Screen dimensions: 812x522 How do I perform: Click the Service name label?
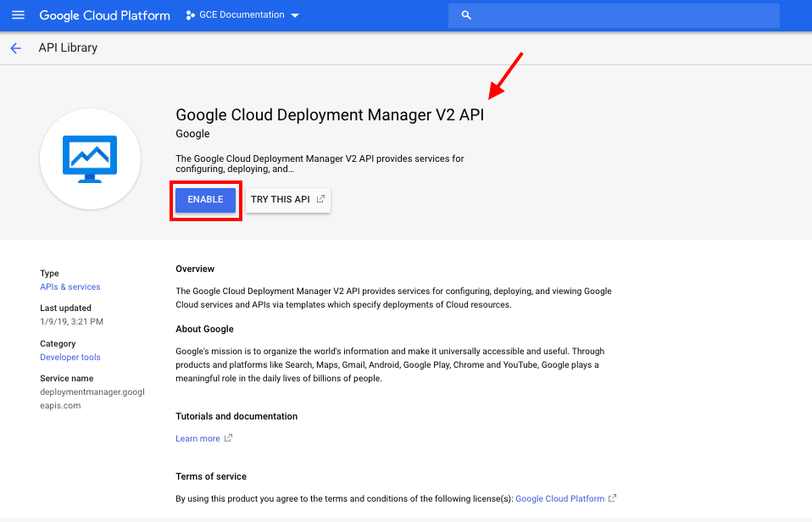pyautogui.click(x=66, y=379)
